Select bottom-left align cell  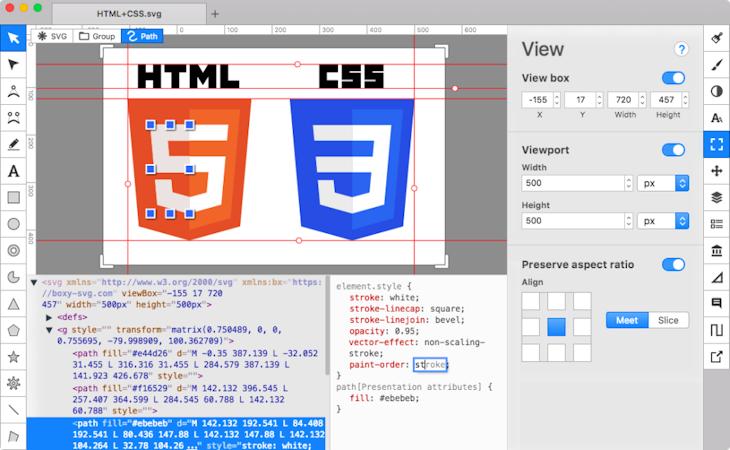[x=531, y=353]
